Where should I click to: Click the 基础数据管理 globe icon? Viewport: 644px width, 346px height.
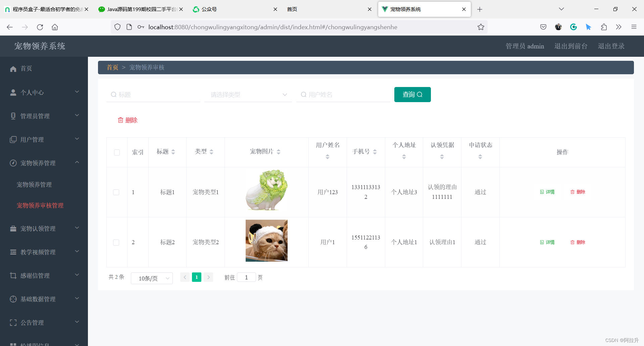click(13, 299)
